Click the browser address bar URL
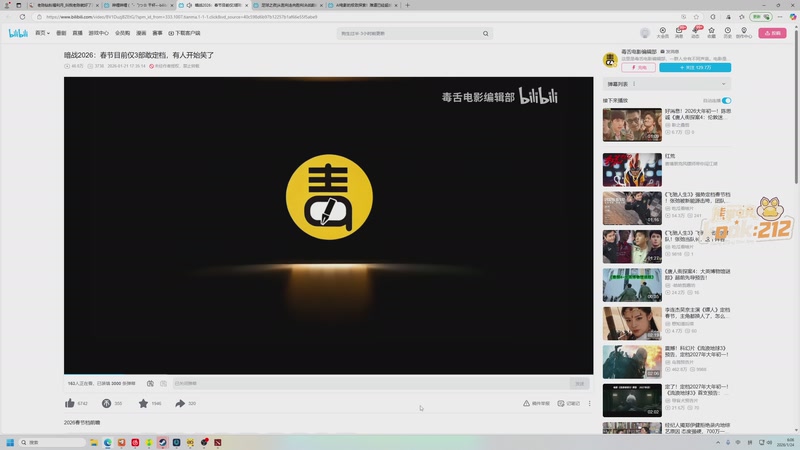The width and height of the screenshot is (800, 450). pyautogui.click(x=182, y=17)
